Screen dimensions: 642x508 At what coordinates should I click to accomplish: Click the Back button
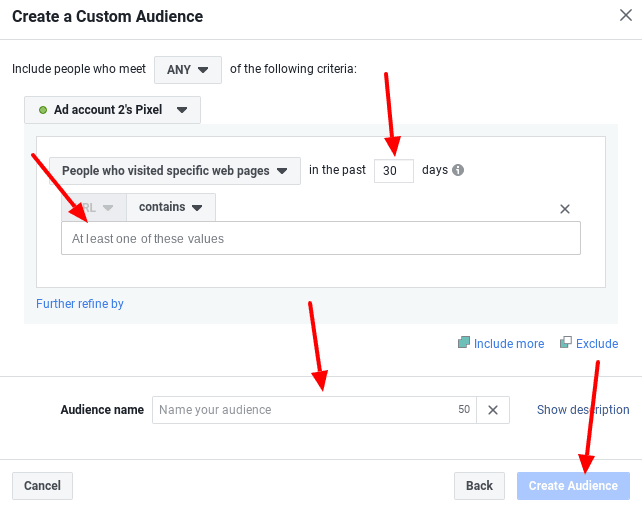[479, 486]
